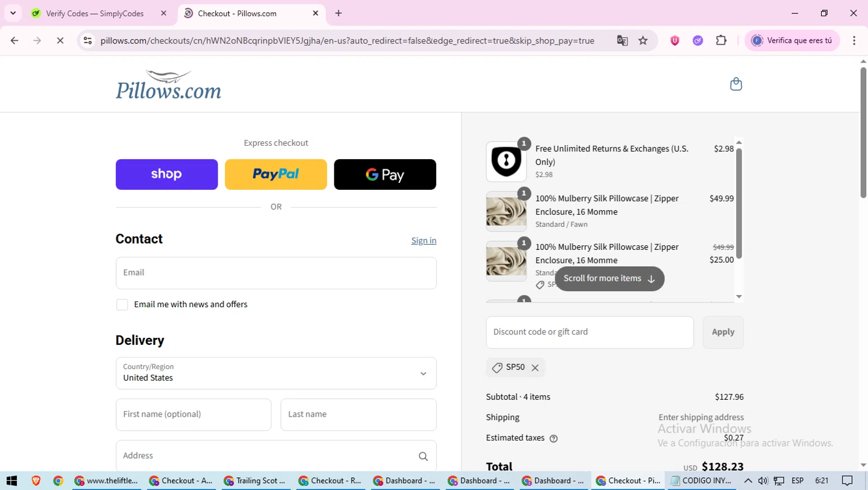Image resolution: width=868 pixels, height=490 pixels.
Task: Click the address search magnifier icon
Action: click(423, 456)
